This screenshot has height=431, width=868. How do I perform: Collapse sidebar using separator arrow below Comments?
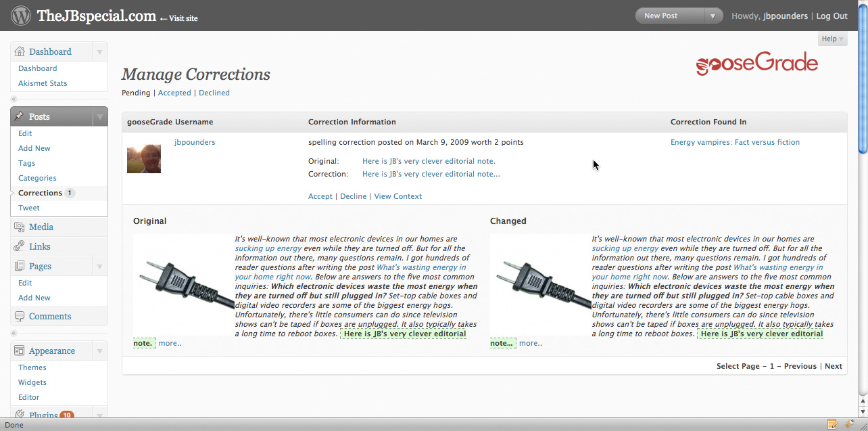coord(14,333)
